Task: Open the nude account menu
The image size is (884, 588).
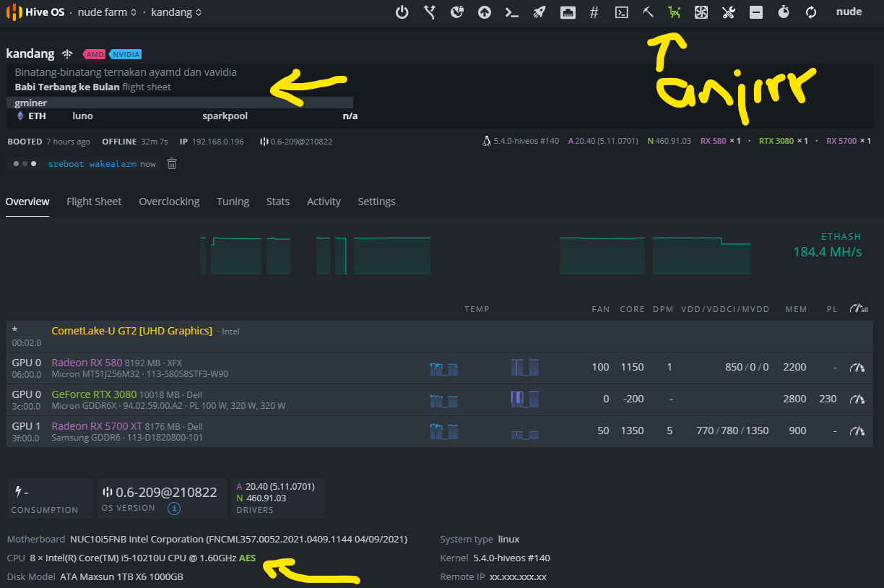Action: click(849, 12)
